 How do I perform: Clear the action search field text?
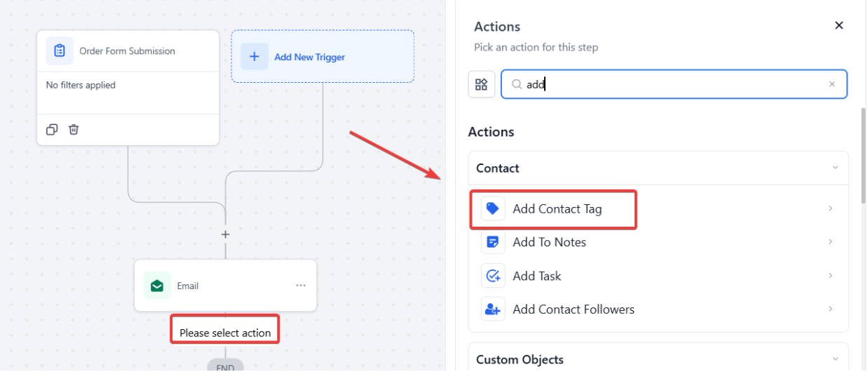832,84
